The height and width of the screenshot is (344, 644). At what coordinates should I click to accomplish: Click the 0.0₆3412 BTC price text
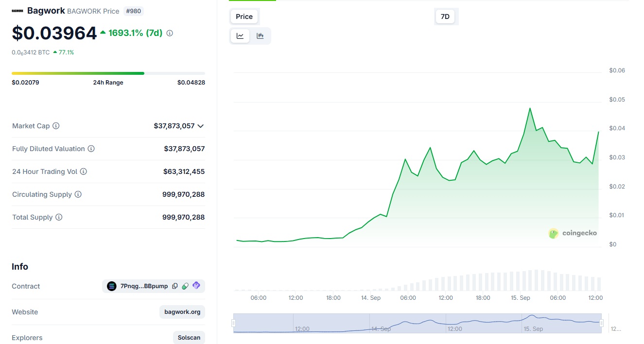click(x=31, y=52)
